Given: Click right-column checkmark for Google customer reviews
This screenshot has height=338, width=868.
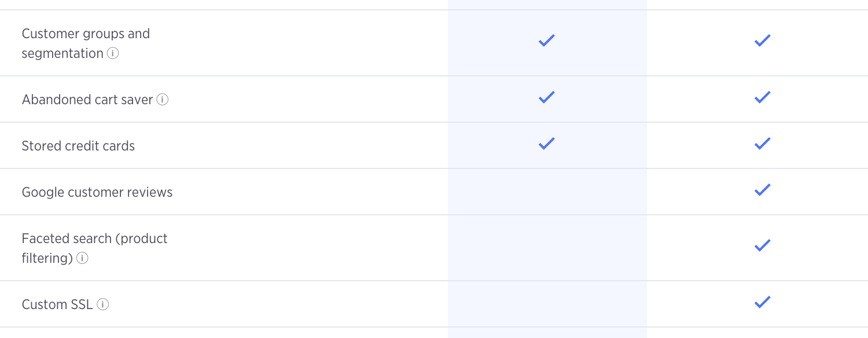Looking at the screenshot, I should point(763,190).
